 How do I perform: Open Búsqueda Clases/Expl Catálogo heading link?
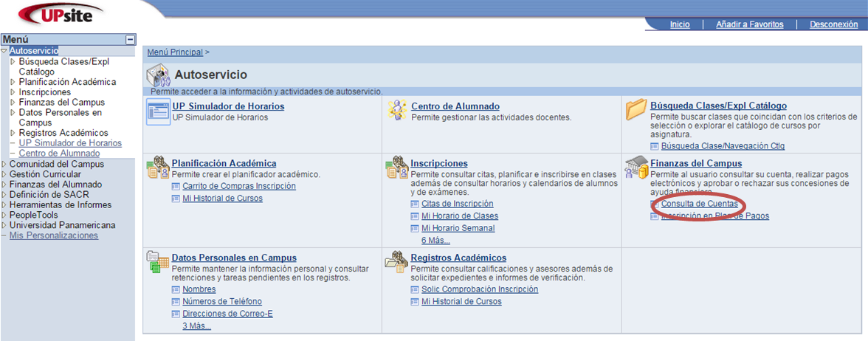(x=719, y=106)
